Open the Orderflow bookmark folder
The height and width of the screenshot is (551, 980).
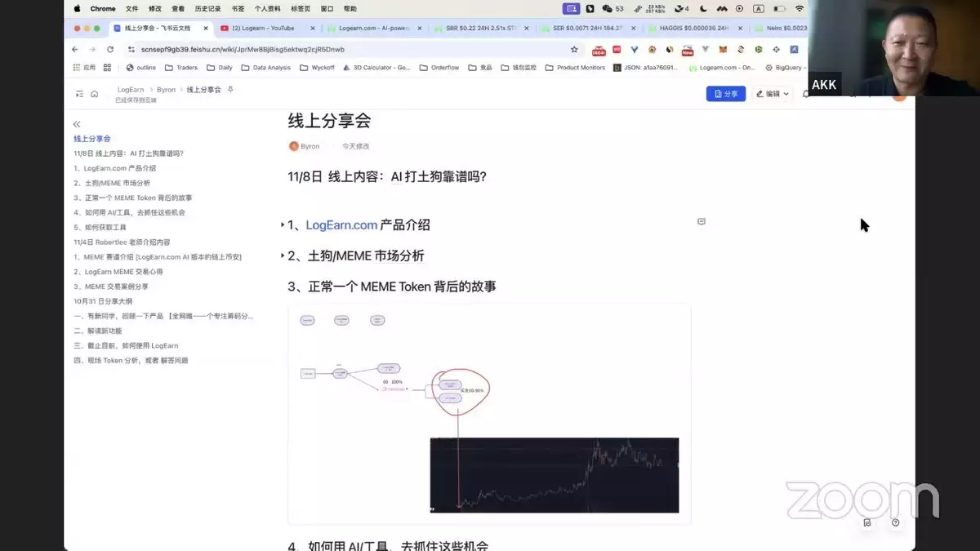439,68
